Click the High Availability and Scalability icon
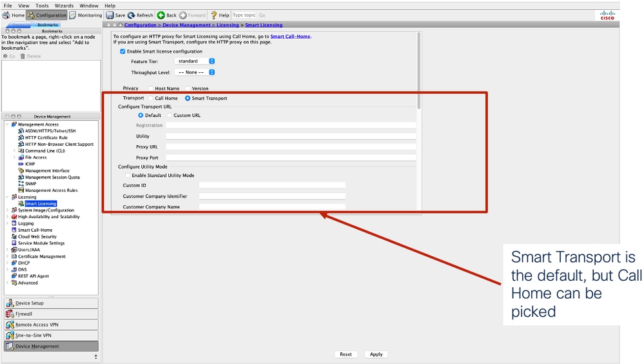Screen dimensions: 644x364 [14, 217]
